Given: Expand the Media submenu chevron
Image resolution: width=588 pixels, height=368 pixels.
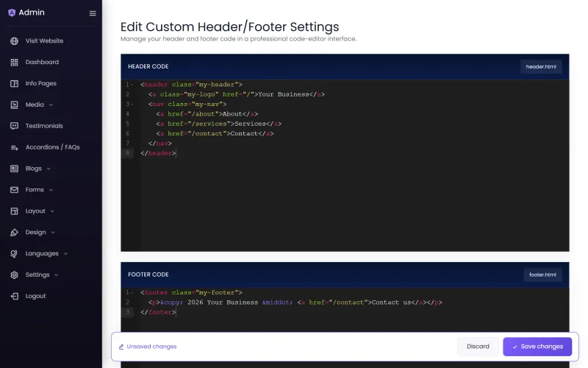Looking at the screenshot, I should tap(51, 105).
